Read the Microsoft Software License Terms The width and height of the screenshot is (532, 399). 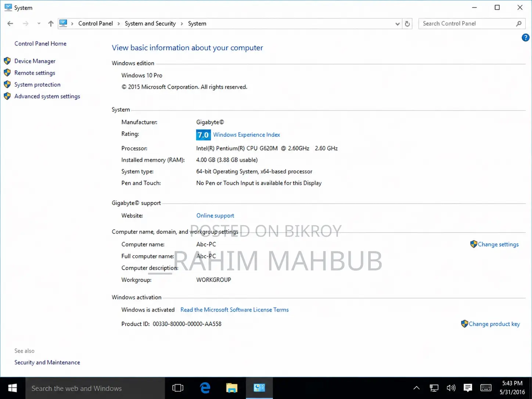[x=234, y=310]
